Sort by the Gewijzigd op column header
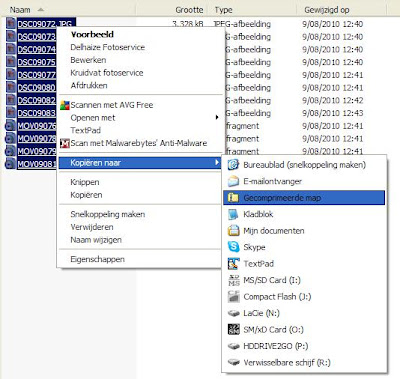 coord(342,10)
